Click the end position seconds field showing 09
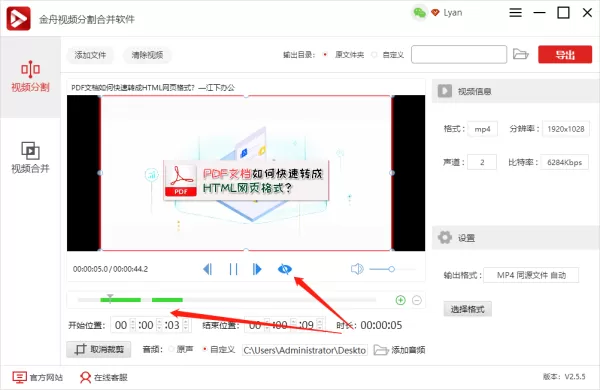 pyautogui.click(x=307, y=325)
